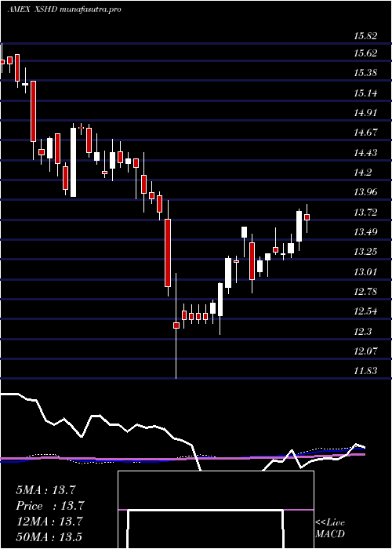Click the 12.54 price axis label
This screenshot has height=549, width=392.
365,311
